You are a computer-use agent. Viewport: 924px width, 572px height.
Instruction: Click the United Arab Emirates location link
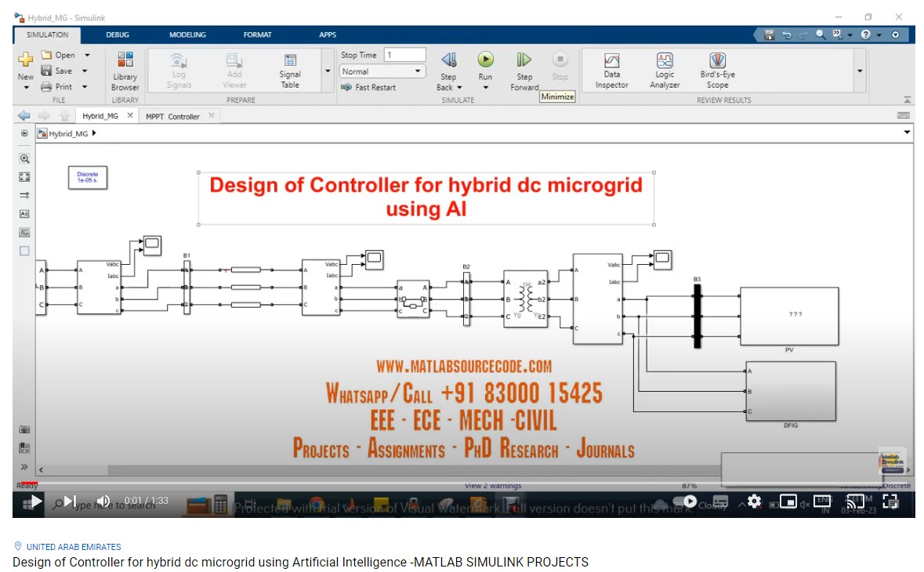coord(74,547)
